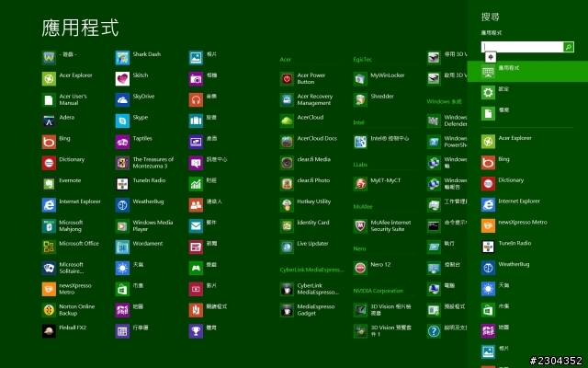Launch MyWinLocker

coord(379,79)
